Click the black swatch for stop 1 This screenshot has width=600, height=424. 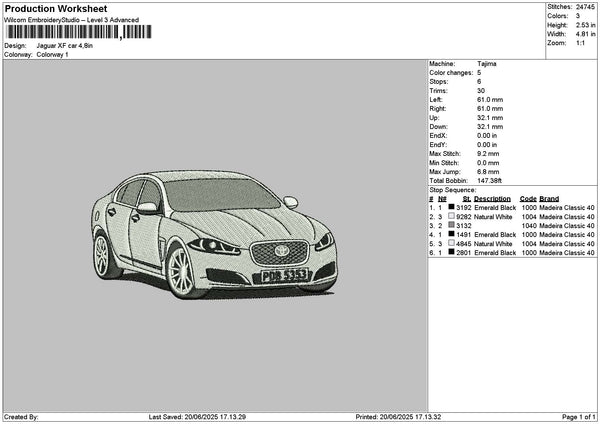pyautogui.click(x=451, y=207)
